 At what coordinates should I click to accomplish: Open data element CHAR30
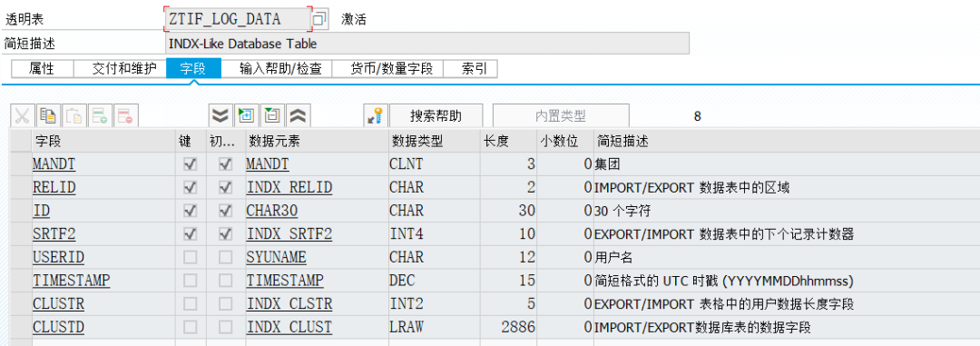coord(272,211)
